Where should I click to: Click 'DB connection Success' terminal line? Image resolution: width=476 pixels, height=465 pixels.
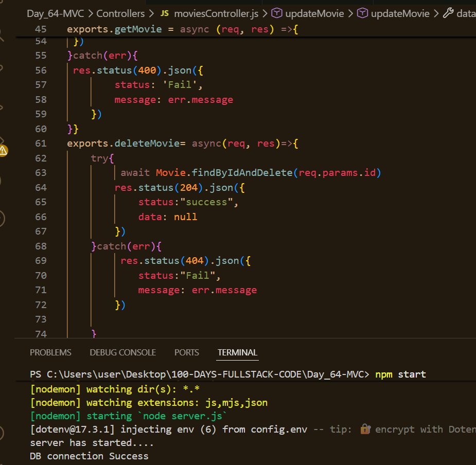click(x=89, y=456)
